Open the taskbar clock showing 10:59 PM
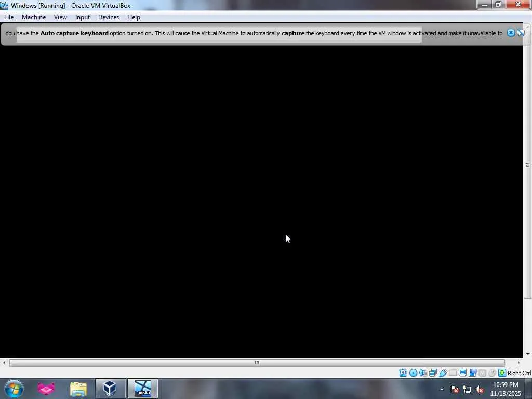This screenshot has width=532, height=399. click(506, 389)
